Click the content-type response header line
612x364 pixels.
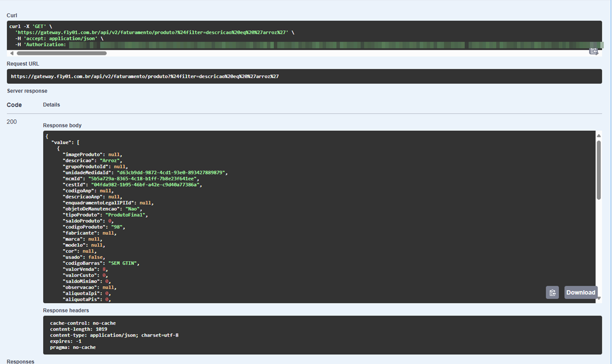[114, 335]
